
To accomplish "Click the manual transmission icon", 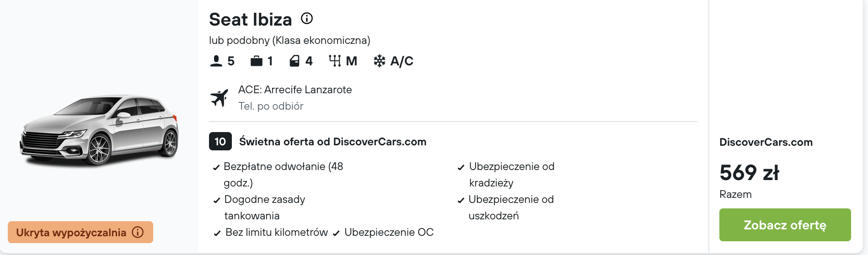I will (x=335, y=61).
